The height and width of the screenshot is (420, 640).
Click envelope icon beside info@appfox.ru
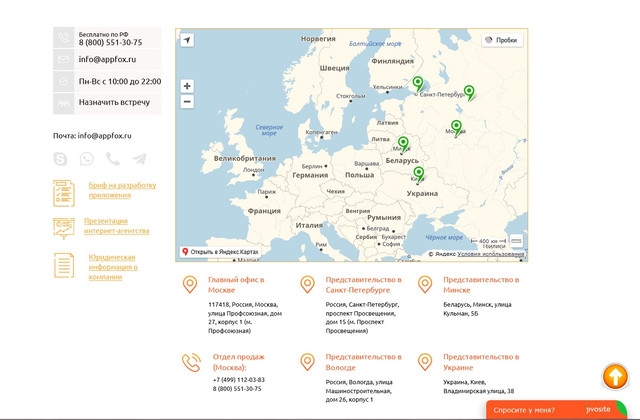pyautogui.click(x=63, y=60)
